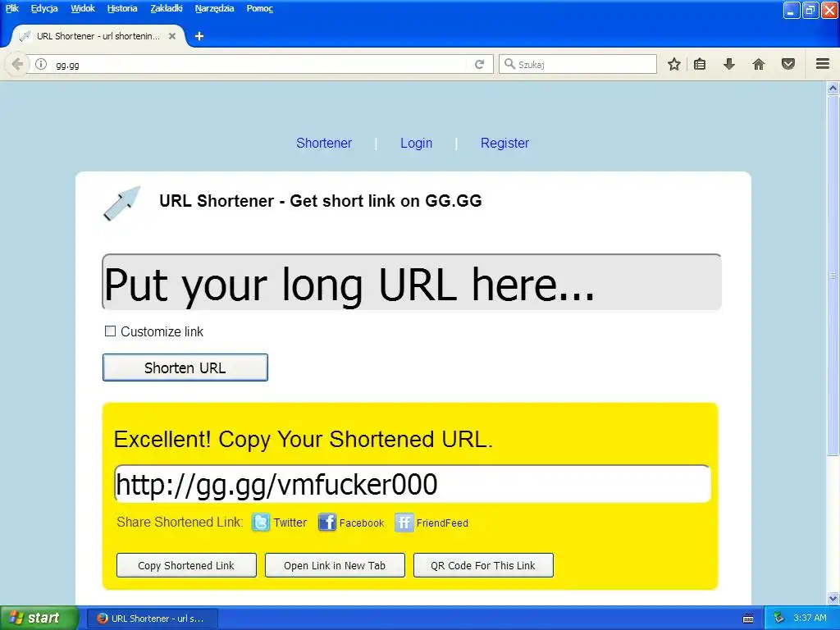The image size is (840, 630).
Task: Click the 3:37 AM taskbar clock
Action: [x=810, y=618]
